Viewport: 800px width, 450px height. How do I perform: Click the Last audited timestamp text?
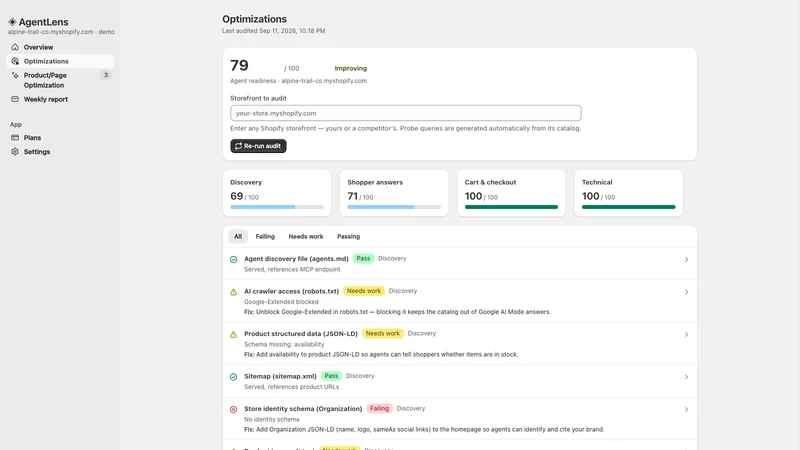click(x=273, y=31)
